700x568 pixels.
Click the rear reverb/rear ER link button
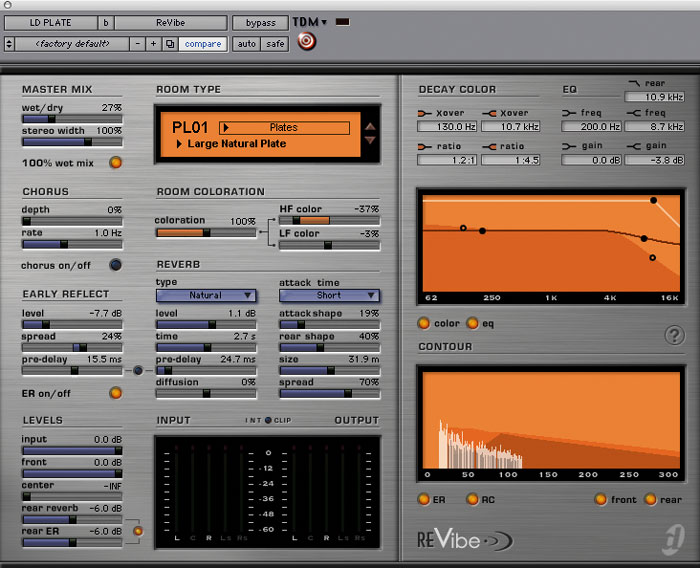coord(138,531)
